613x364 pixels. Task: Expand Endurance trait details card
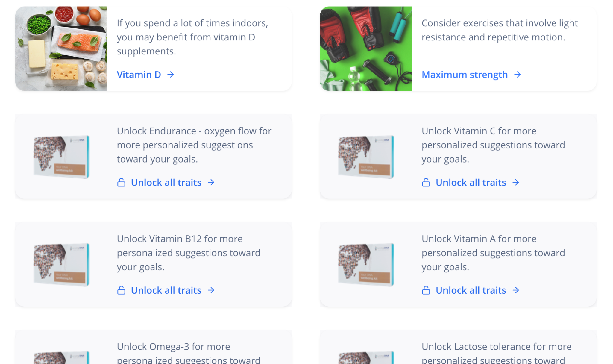(x=166, y=182)
